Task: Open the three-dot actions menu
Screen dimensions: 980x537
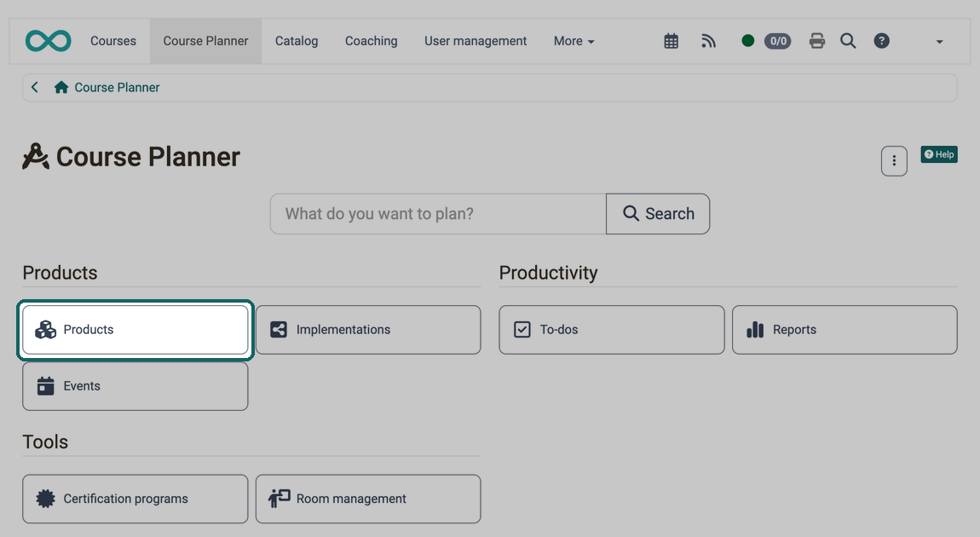Action: 895,161
